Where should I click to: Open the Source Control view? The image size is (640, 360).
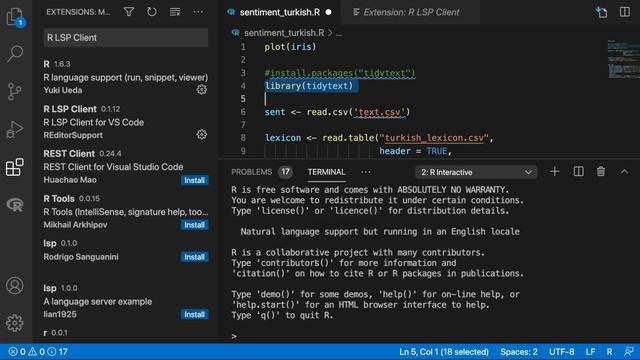(15, 91)
